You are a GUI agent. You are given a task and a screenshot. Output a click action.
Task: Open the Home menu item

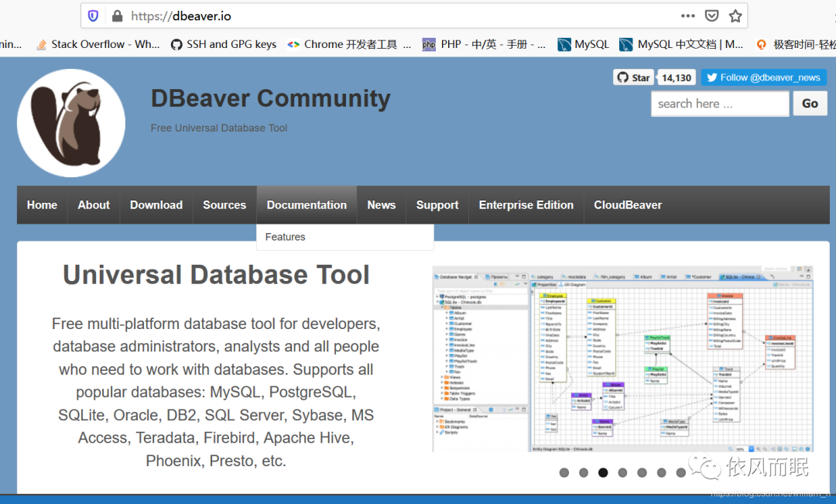(42, 205)
